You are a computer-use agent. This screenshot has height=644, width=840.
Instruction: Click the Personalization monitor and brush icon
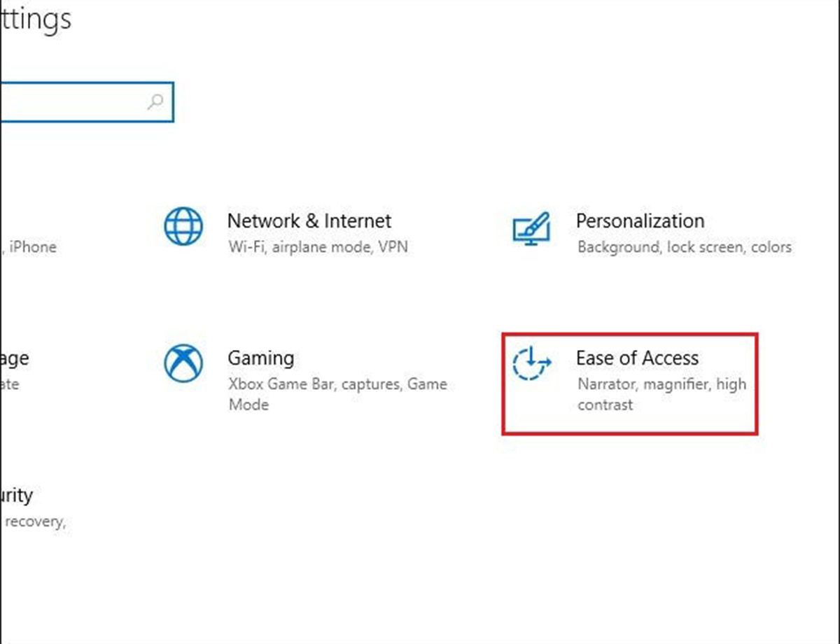tap(531, 227)
